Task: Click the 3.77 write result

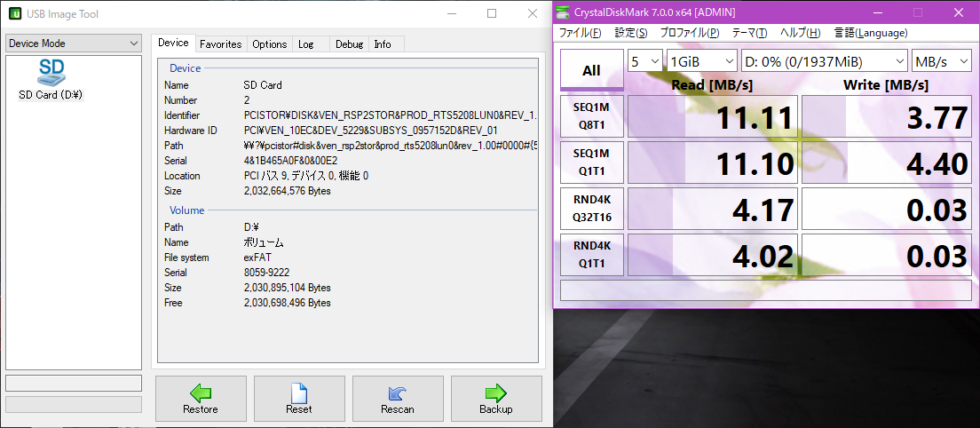Action: point(888,116)
